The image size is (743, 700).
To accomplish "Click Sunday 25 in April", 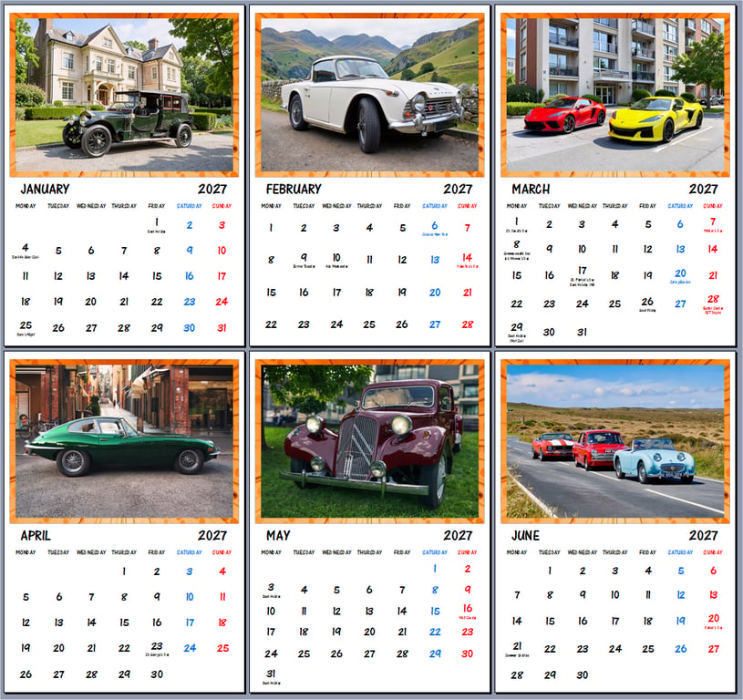I will [x=222, y=648].
